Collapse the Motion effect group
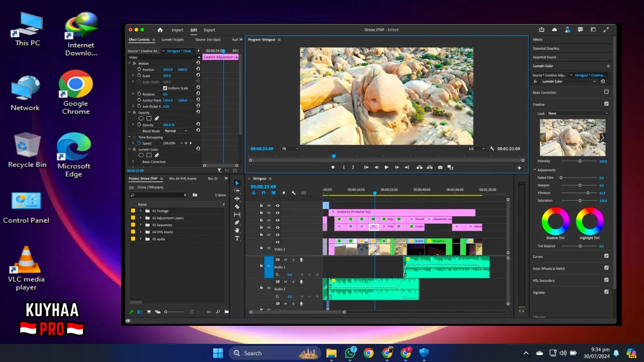This screenshot has width=644, height=362. point(129,63)
